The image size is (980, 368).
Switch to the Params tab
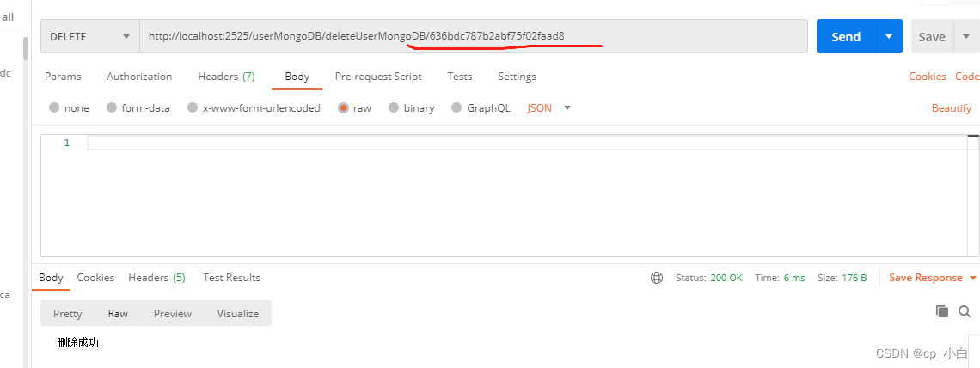tap(63, 77)
